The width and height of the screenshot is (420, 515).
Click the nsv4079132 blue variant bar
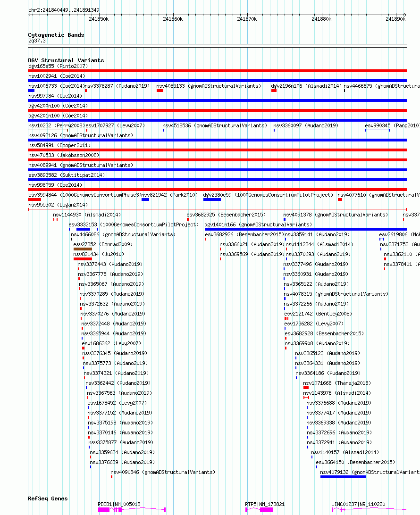pos(343,477)
